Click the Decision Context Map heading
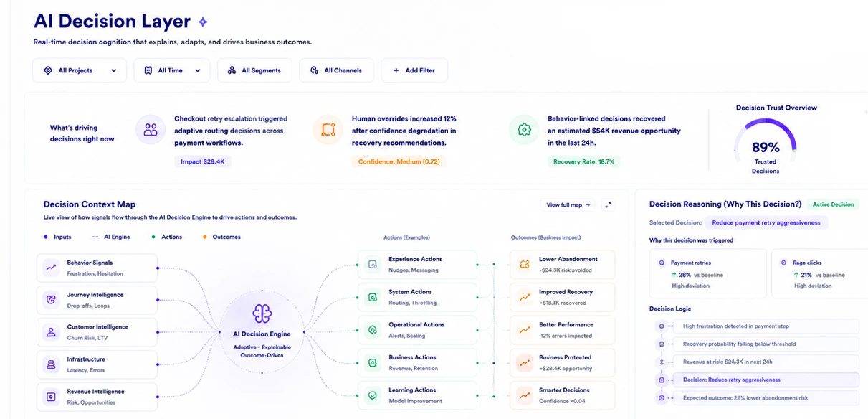Screen dimensions: 868x419 [x=90, y=204]
